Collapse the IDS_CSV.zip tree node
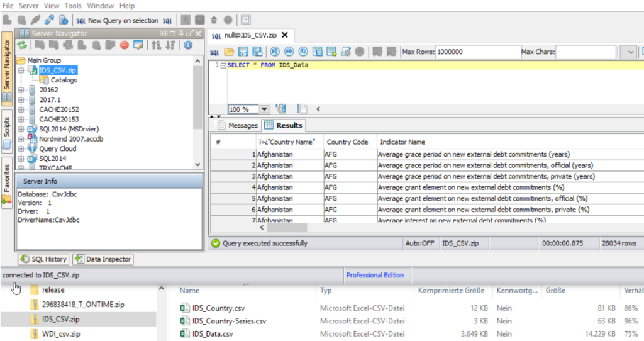Viewport: 644px width, 341px height. [21, 70]
